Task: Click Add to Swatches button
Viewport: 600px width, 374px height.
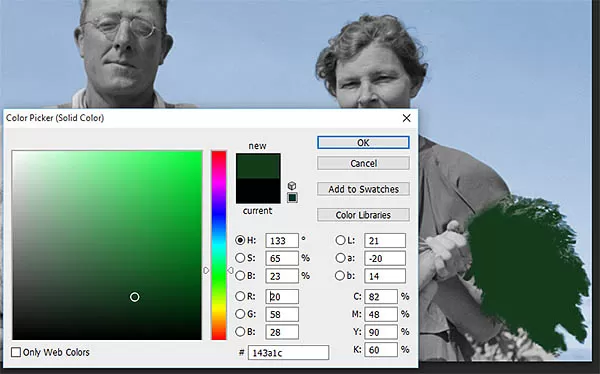Action: coord(363,189)
